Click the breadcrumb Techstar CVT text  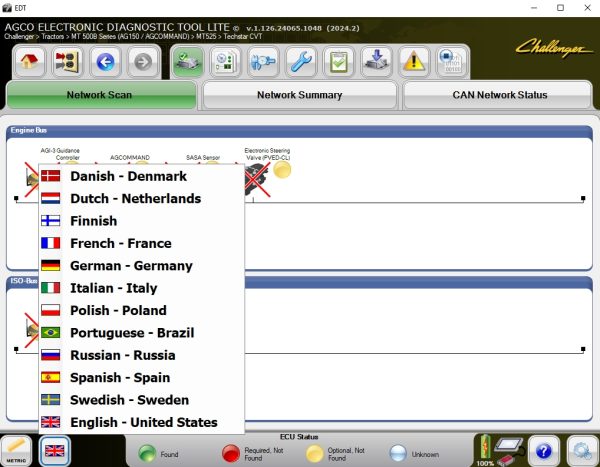(x=243, y=36)
